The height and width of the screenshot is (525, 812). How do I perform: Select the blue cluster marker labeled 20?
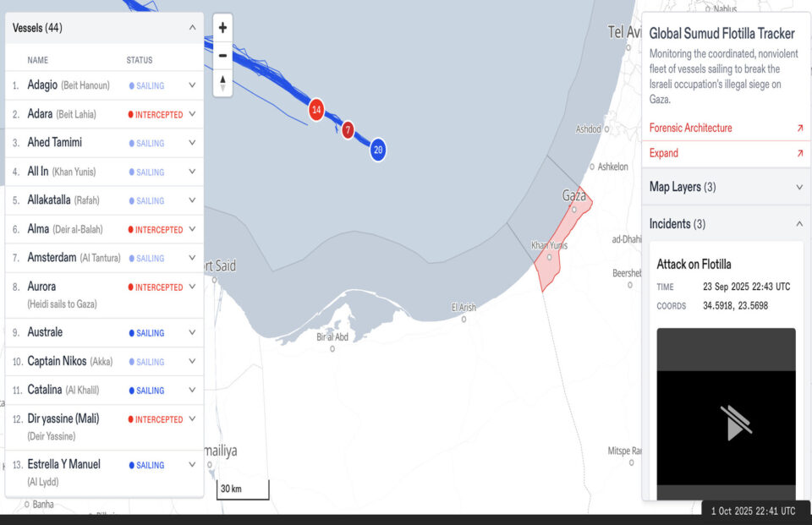coord(378,150)
